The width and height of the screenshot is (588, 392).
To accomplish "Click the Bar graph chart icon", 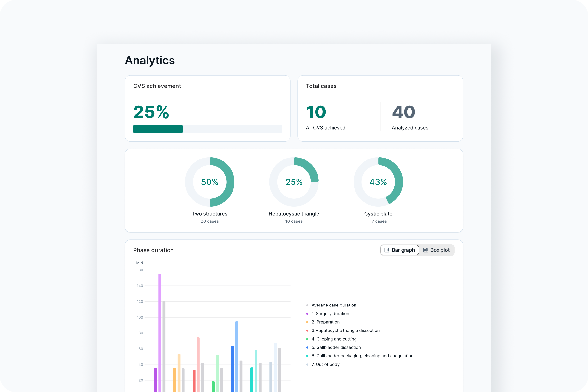I will (x=387, y=250).
